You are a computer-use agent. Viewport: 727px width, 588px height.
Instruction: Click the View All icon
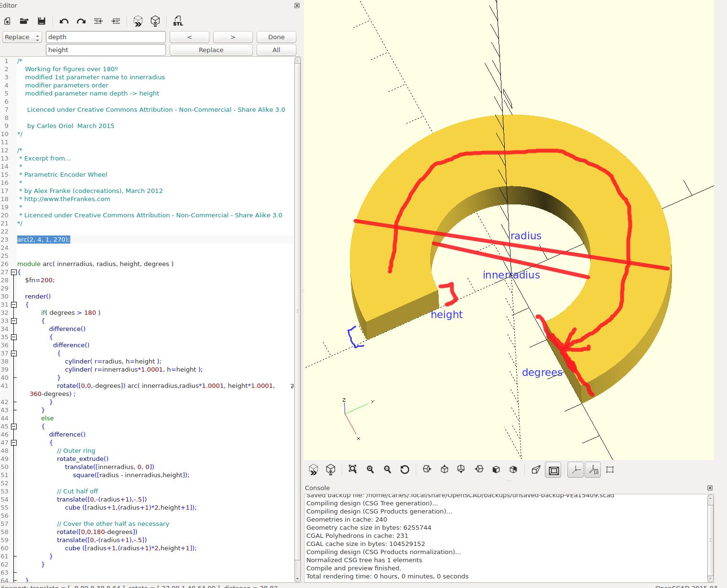coord(353,470)
